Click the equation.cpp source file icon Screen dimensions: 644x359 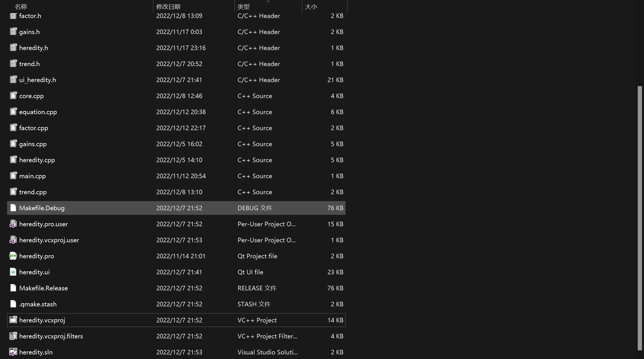(x=13, y=112)
